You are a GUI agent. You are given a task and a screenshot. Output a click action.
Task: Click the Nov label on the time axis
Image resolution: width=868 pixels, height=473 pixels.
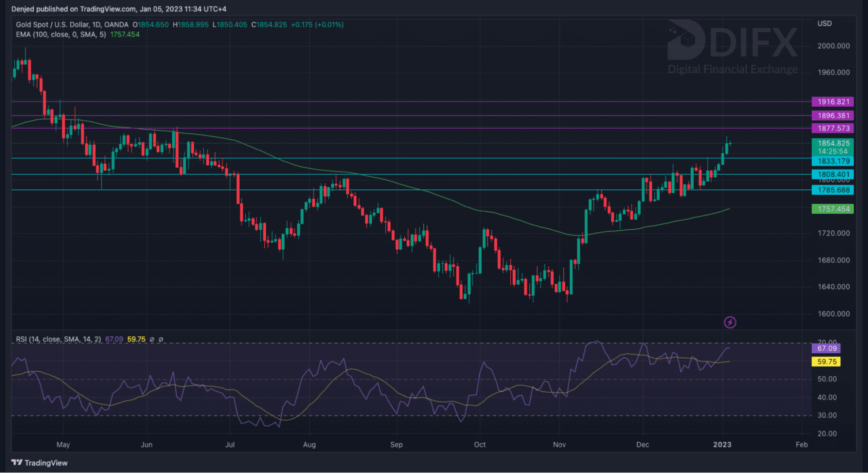559,444
